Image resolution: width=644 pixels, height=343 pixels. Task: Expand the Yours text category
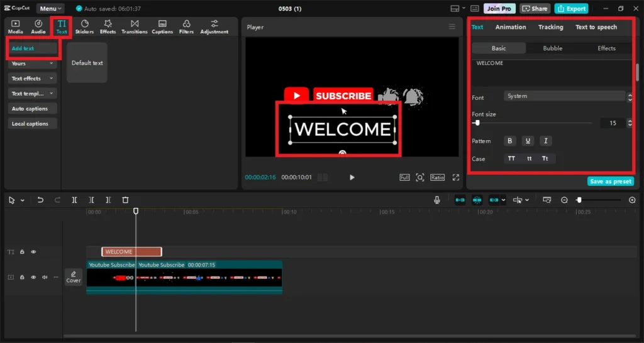coord(32,63)
